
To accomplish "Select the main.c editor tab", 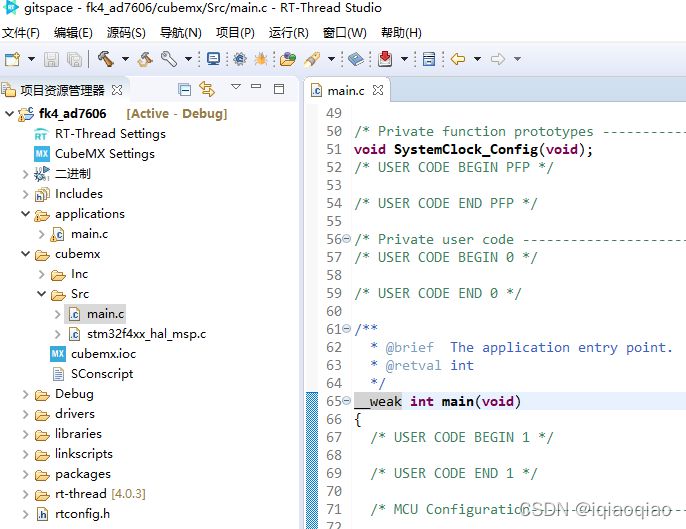I will (346, 91).
